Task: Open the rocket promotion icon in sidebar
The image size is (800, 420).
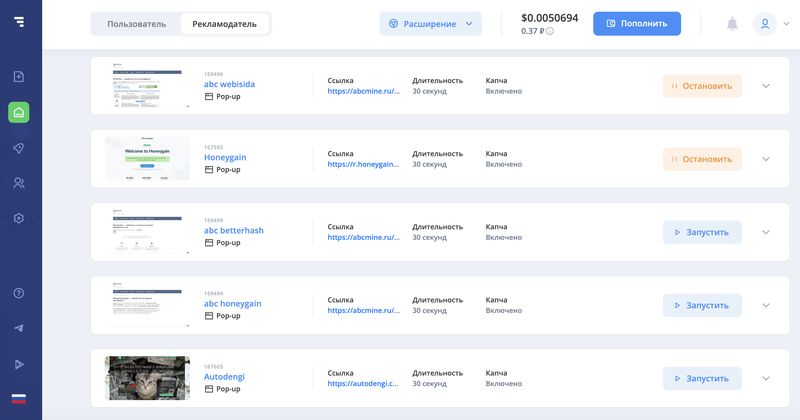Action: tap(19, 148)
